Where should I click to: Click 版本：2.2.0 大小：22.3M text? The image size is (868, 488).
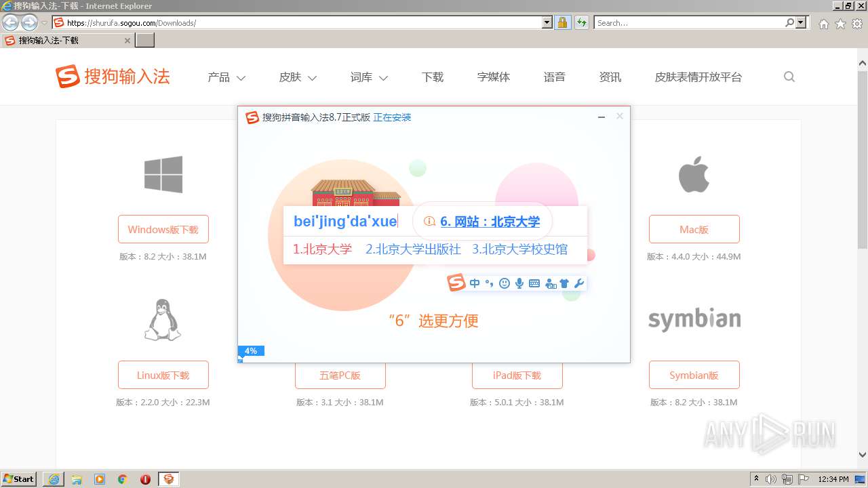coord(163,403)
